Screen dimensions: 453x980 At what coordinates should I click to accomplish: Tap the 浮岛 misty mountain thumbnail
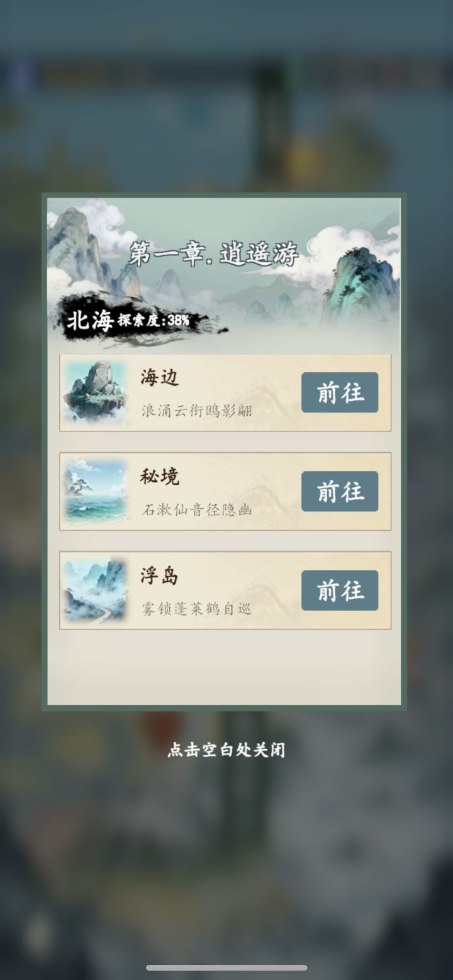[x=96, y=590]
